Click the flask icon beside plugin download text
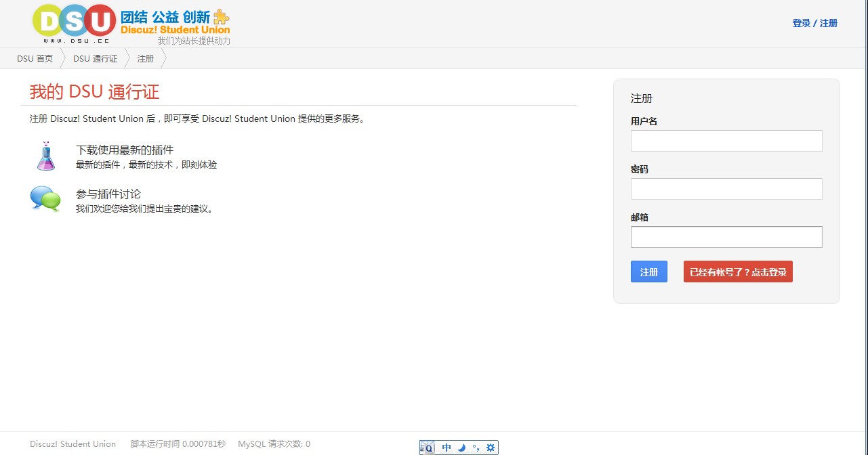Viewport: 868px width, 455px height. tap(45, 155)
